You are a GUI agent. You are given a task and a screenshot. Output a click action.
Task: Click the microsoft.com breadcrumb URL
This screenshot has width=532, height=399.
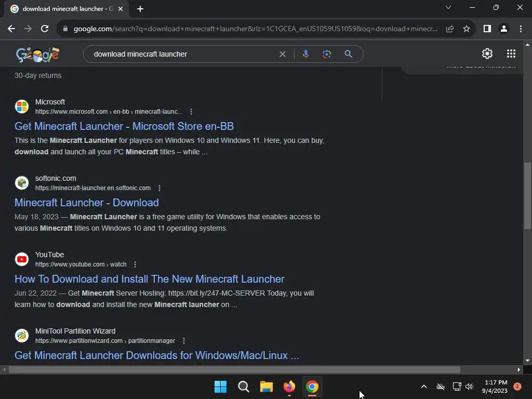point(109,112)
